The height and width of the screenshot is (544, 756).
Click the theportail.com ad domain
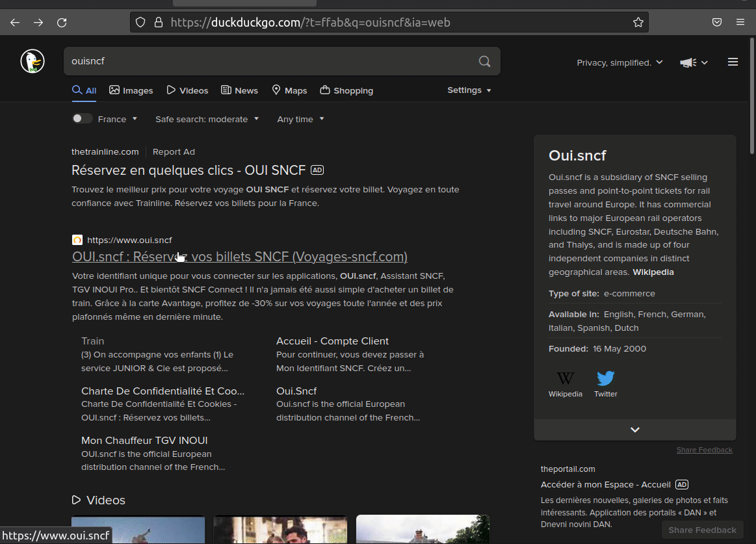pyautogui.click(x=568, y=469)
